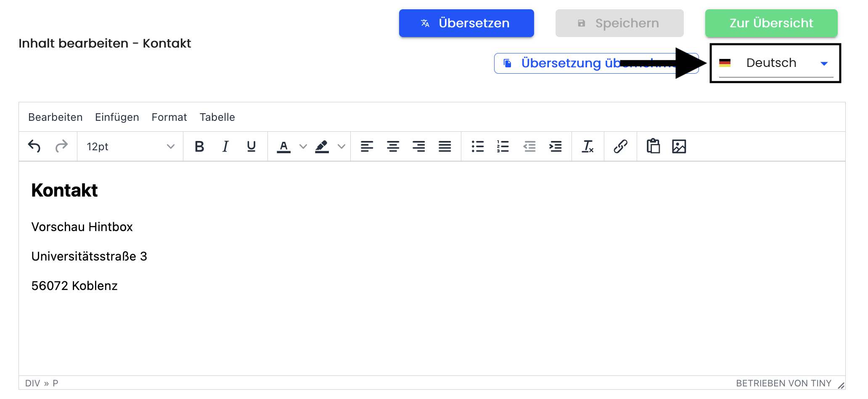
Task: Increase indent of paragraph
Action: point(556,146)
